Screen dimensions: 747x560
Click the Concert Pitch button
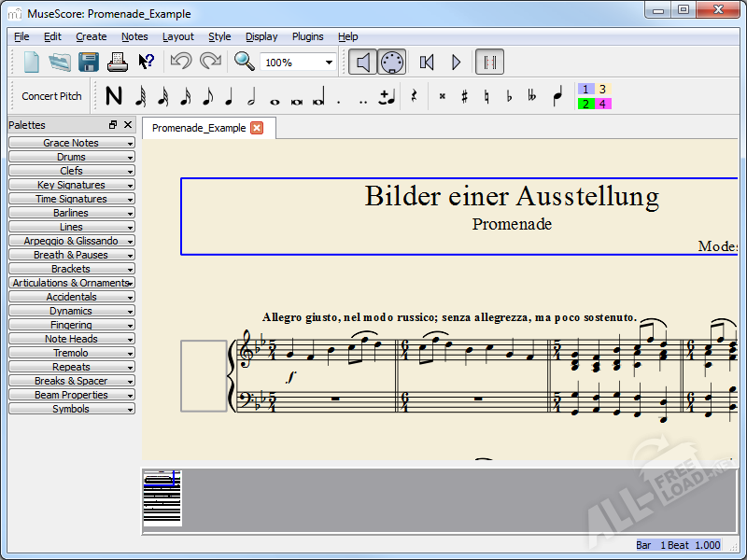click(52, 96)
